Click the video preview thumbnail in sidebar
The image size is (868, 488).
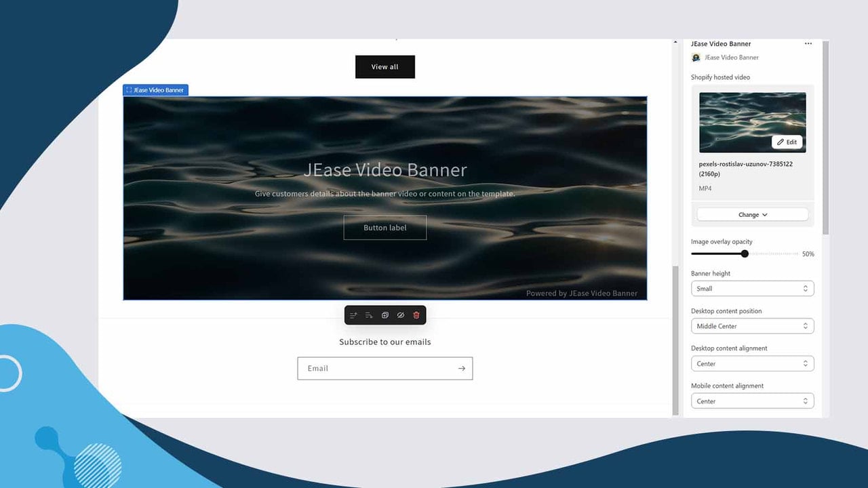[x=753, y=122]
